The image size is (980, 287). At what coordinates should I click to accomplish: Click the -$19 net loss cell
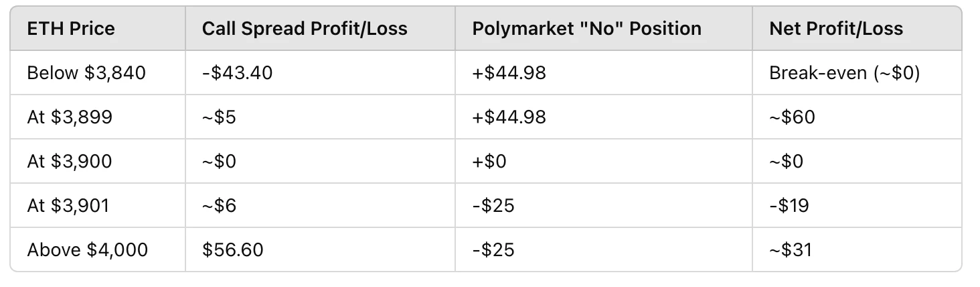point(789,205)
